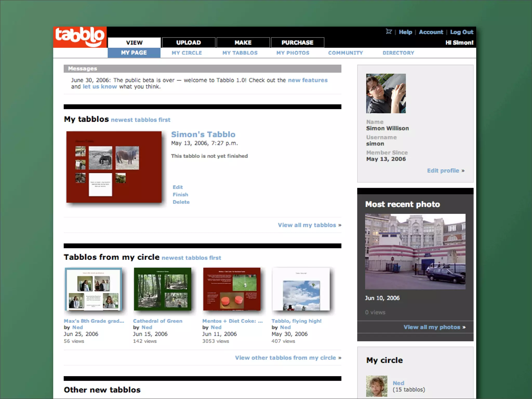
Task: Click the Tabblo logo
Action: click(x=80, y=37)
